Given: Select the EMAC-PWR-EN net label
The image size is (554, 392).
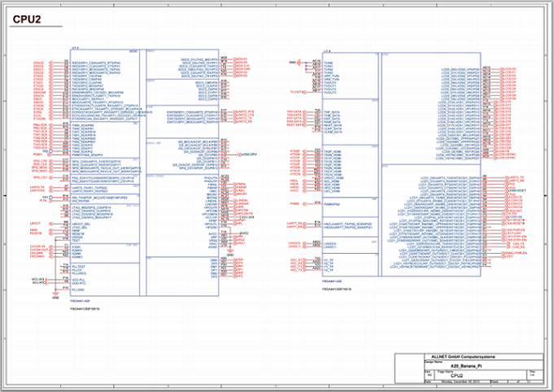Looking at the screenshot, I should tap(517, 253).
